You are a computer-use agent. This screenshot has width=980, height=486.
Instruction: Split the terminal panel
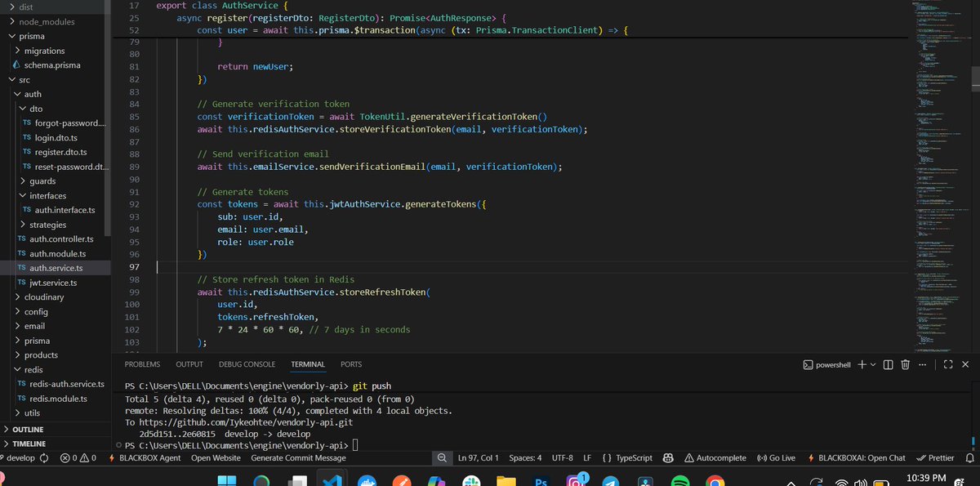[x=888, y=364]
